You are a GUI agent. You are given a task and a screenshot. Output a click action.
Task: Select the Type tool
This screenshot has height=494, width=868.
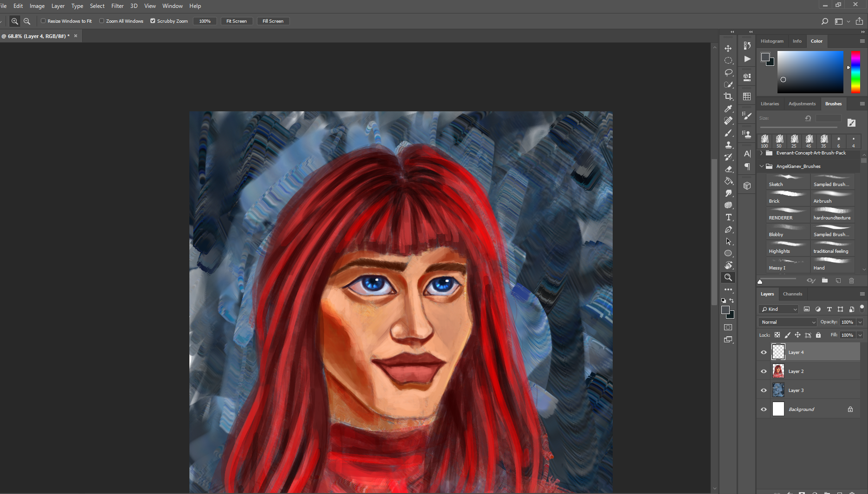tap(728, 217)
